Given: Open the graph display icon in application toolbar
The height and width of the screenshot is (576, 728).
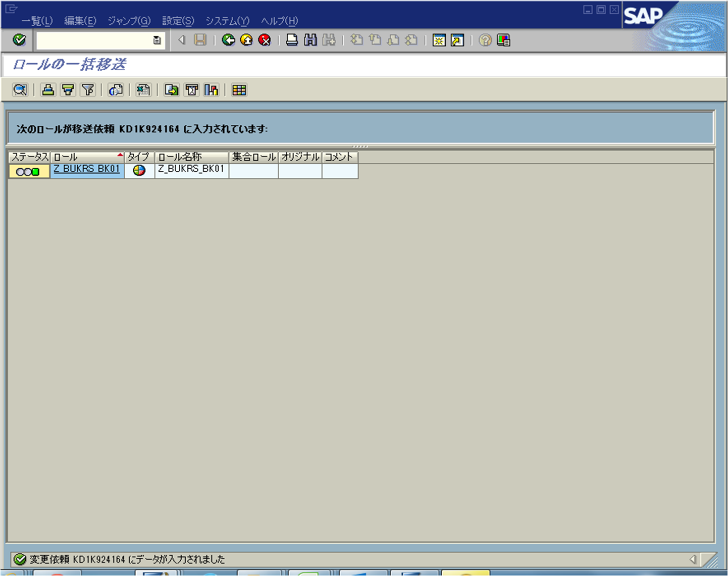Looking at the screenshot, I should click(212, 90).
